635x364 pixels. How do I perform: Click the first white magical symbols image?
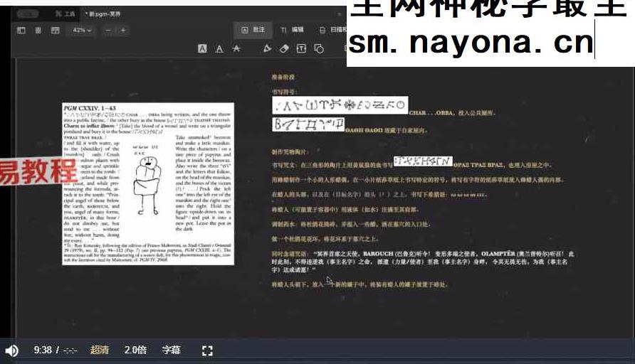pos(340,105)
